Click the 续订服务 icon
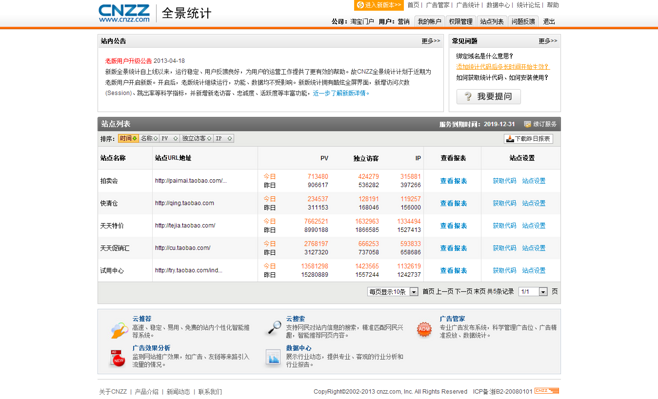Viewport: 658px width, 399px height. pos(527,124)
